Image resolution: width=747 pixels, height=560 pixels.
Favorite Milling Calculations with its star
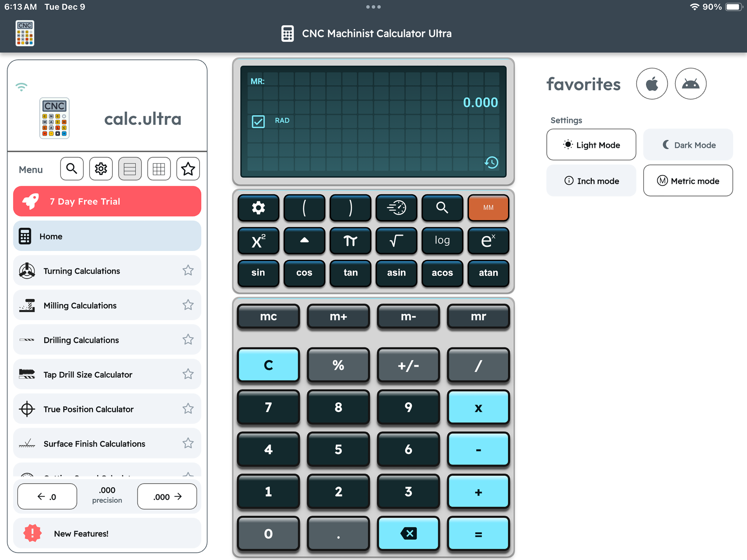pos(188,305)
